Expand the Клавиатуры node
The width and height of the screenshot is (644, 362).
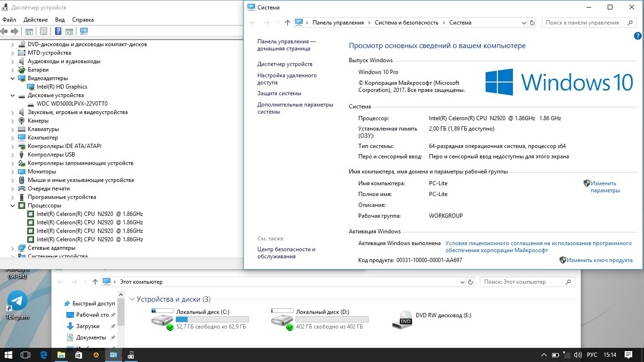13,129
